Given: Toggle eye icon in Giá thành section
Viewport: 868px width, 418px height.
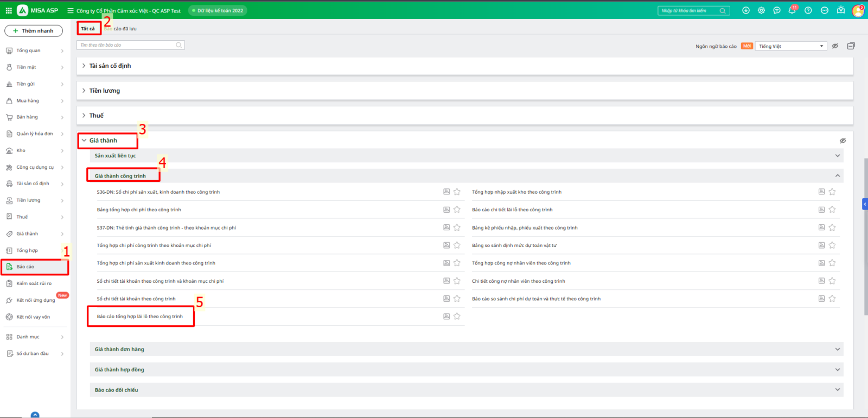Looking at the screenshot, I should tap(843, 141).
